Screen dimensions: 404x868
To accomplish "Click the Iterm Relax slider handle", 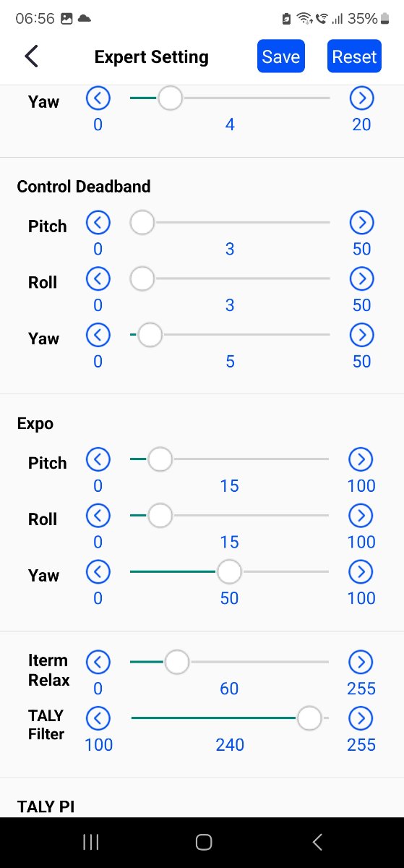I will pyautogui.click(x=176, y=662).
